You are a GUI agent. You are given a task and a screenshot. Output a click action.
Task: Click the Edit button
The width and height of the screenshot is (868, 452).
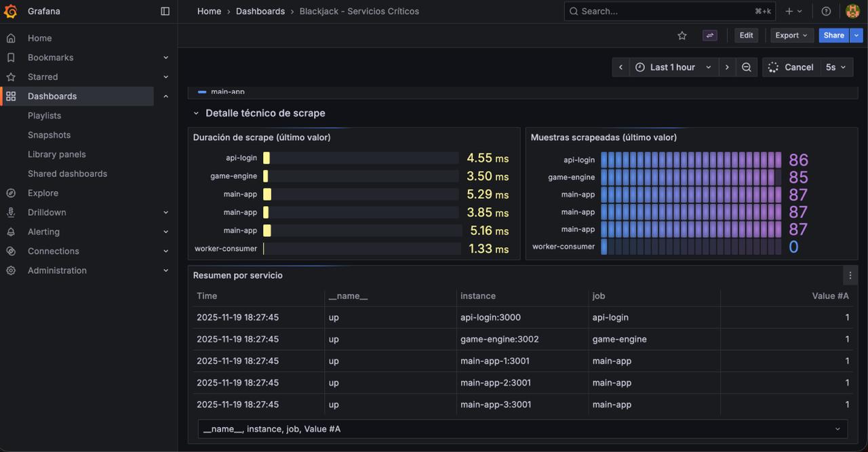tap(746, 35)
